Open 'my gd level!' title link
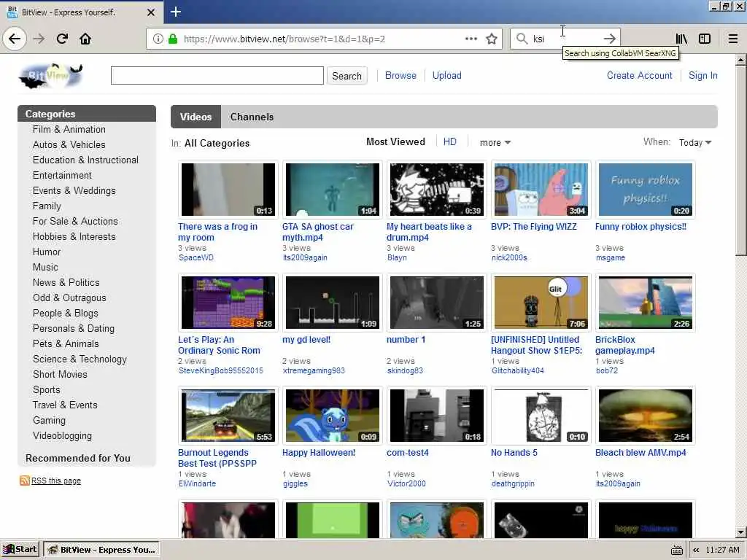 (306, 340)
